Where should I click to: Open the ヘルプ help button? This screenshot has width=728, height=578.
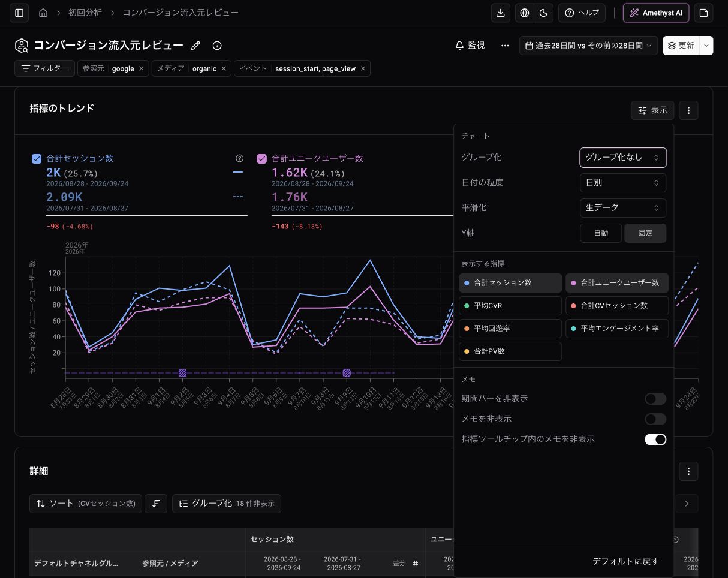582,13
